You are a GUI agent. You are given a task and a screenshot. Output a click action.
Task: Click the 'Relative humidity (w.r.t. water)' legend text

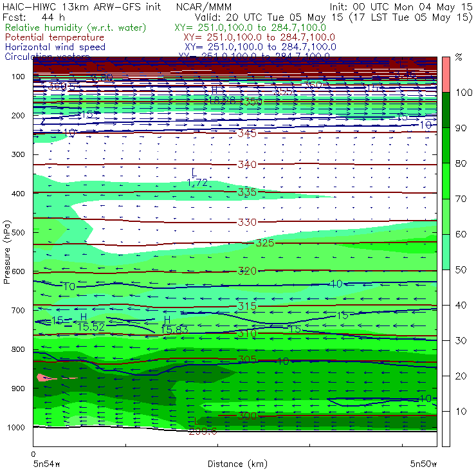(75, 28)
